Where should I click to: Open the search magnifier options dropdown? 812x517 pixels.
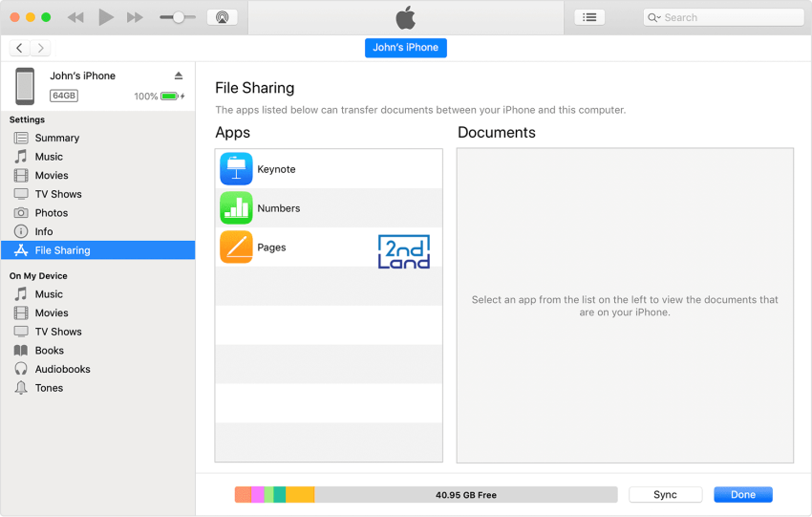pos(654,17)
